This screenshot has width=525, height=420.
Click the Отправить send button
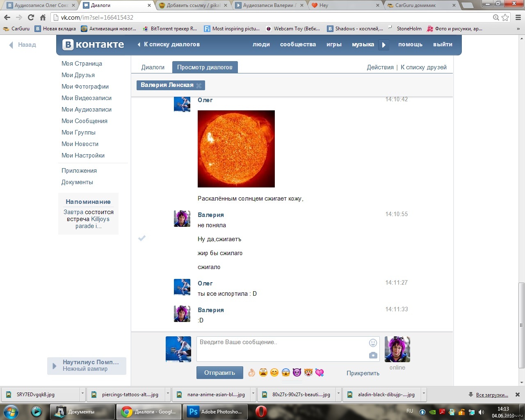[x=220, y=373]
